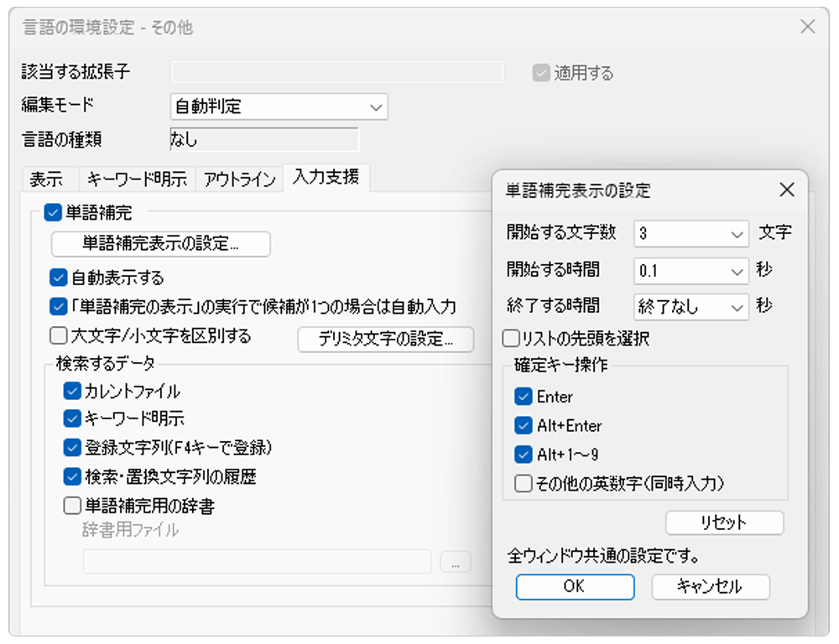Expand the 終了する時間 dropdown
This screenshot has height=644, width=839.
point(691,307)
